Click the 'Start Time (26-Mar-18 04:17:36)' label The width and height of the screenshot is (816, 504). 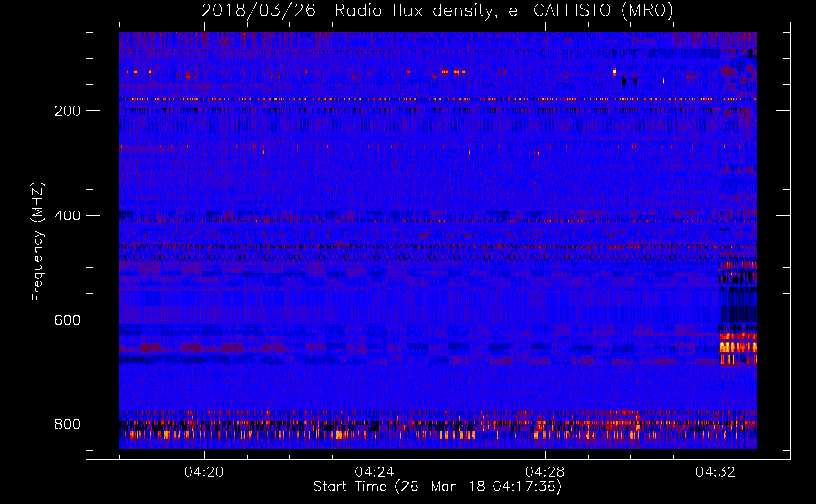pos(437,487)
